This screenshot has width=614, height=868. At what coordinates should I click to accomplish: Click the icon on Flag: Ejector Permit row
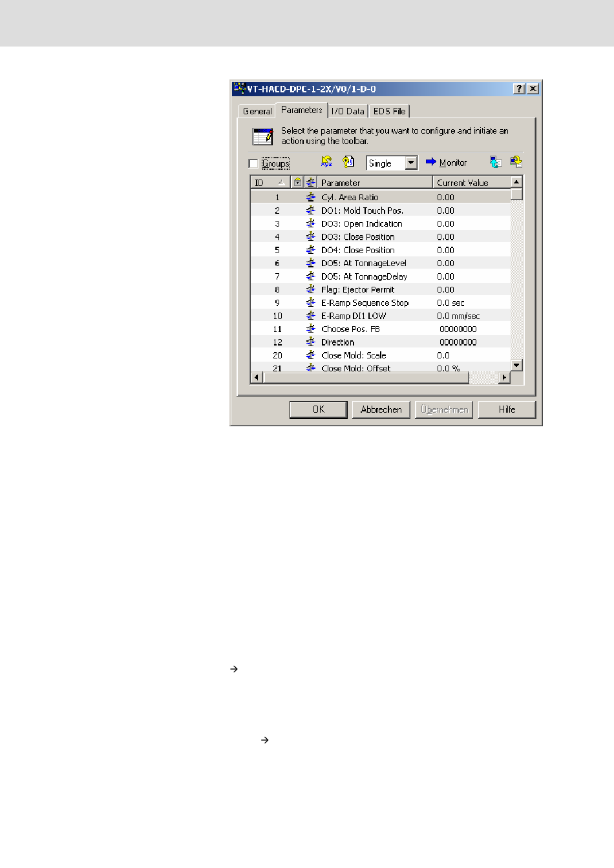pos(311,289)
